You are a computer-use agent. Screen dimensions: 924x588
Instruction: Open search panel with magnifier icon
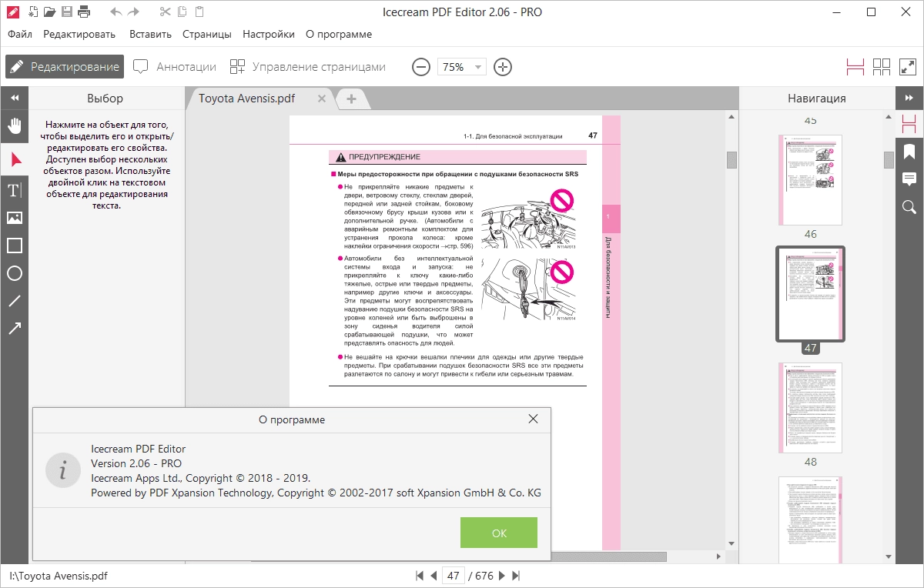(x=909, y=206)
